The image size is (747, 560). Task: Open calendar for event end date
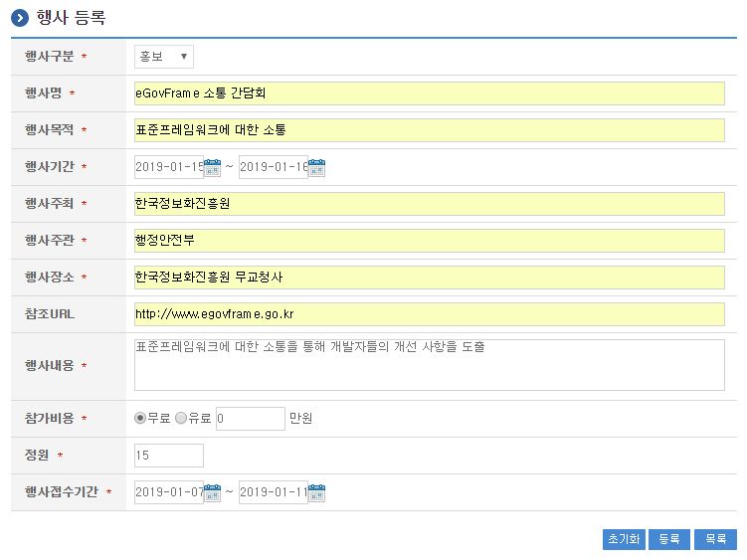(x=316, y=167)
